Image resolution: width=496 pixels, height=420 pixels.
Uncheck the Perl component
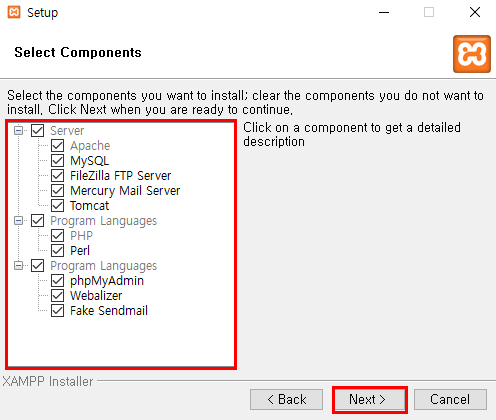[x=57, y=250]
